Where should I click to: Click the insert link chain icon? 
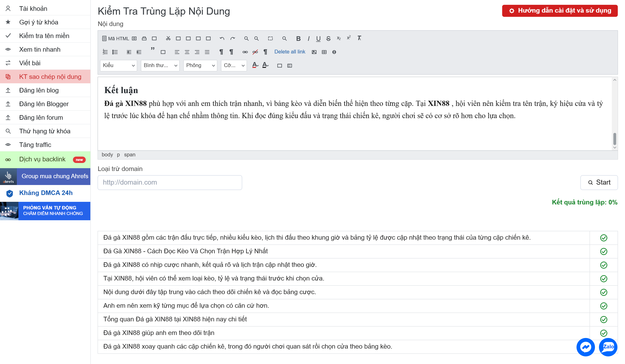[x=245, y=52]
